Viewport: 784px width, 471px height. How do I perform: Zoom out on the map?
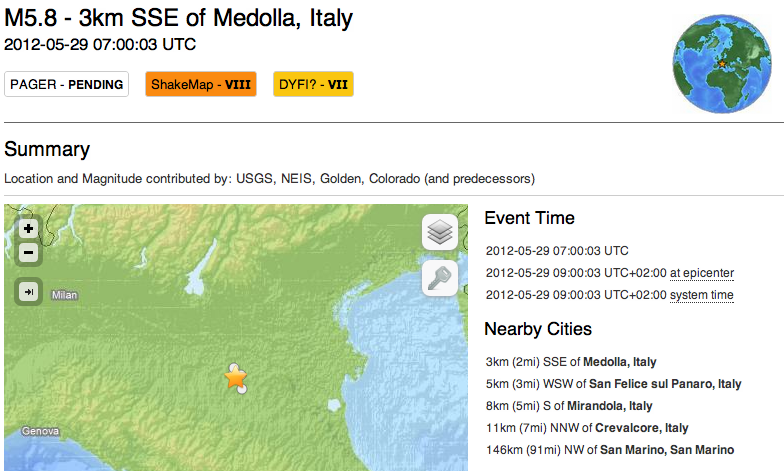(x=29, y=252)
